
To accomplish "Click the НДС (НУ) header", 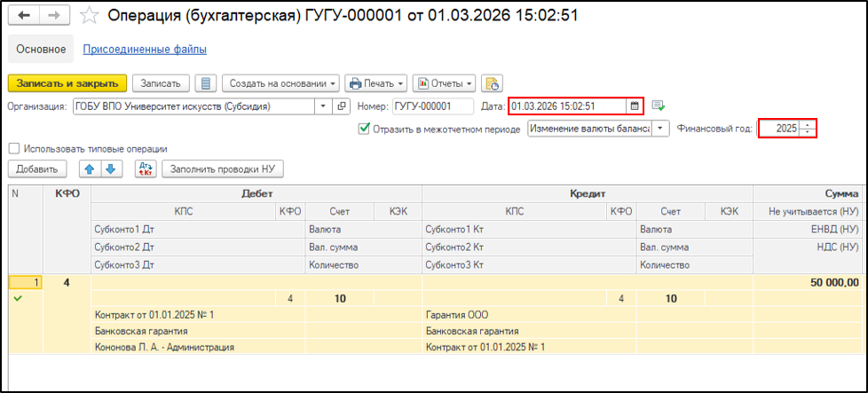I will coord(809,248).
